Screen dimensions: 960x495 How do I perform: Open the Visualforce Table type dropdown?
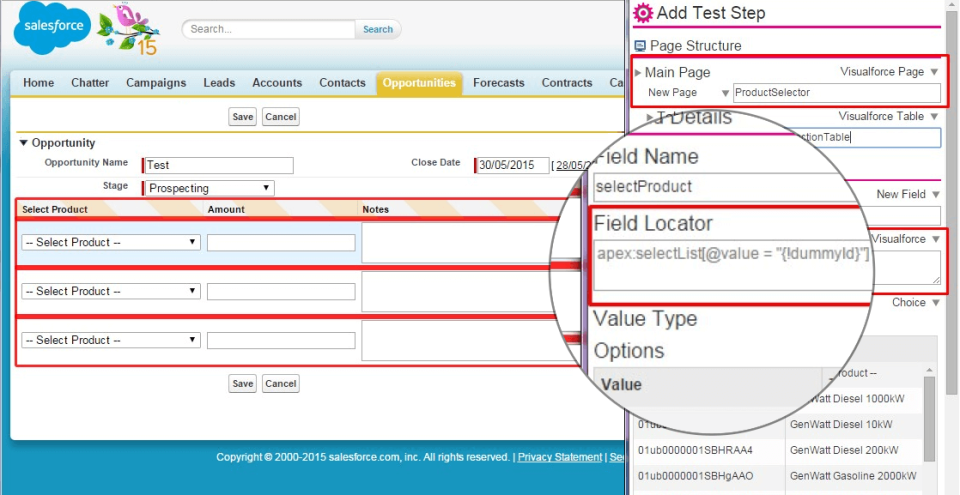pyautogui.click(x=934, y=117)
